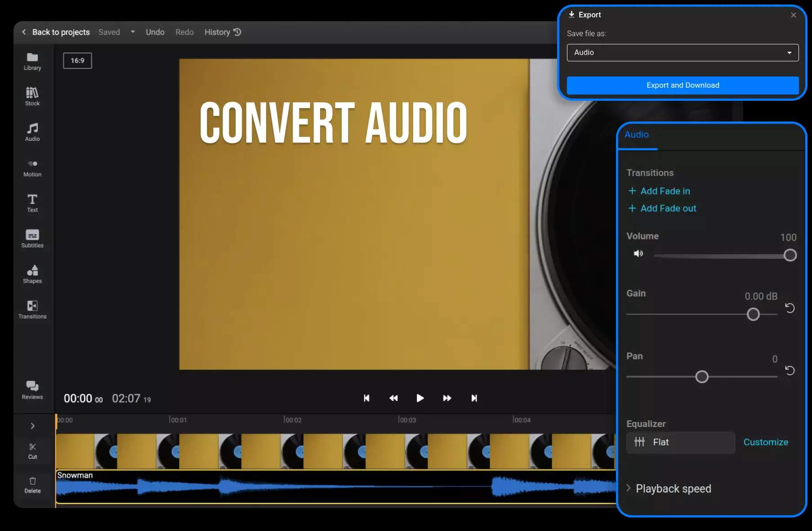Image resolution: width=812 pixels, height=531 pixels.
Task: Open the Audio panel in sidebar
Action: pyautogui.click(x=32, y=132)
